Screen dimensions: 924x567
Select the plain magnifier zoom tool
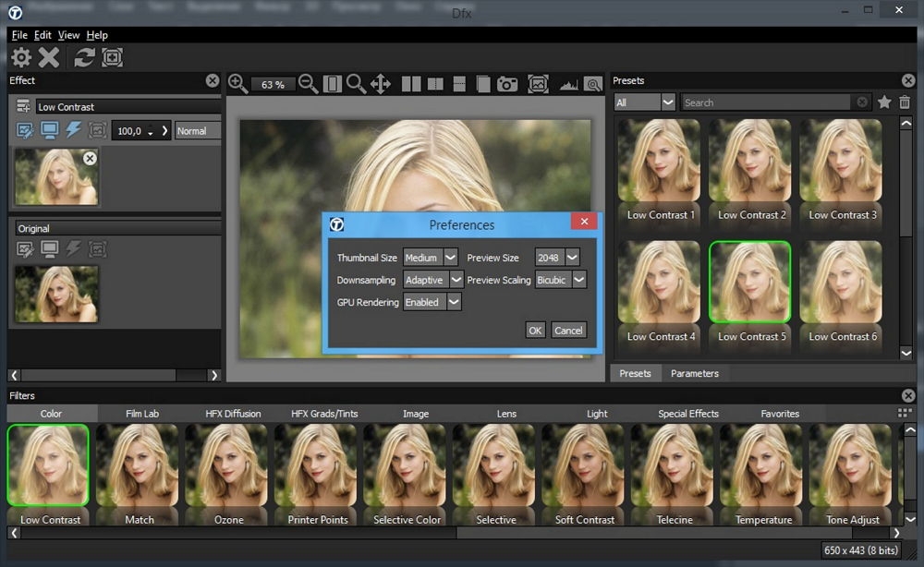pyautogui.click(x=356, y=84)
